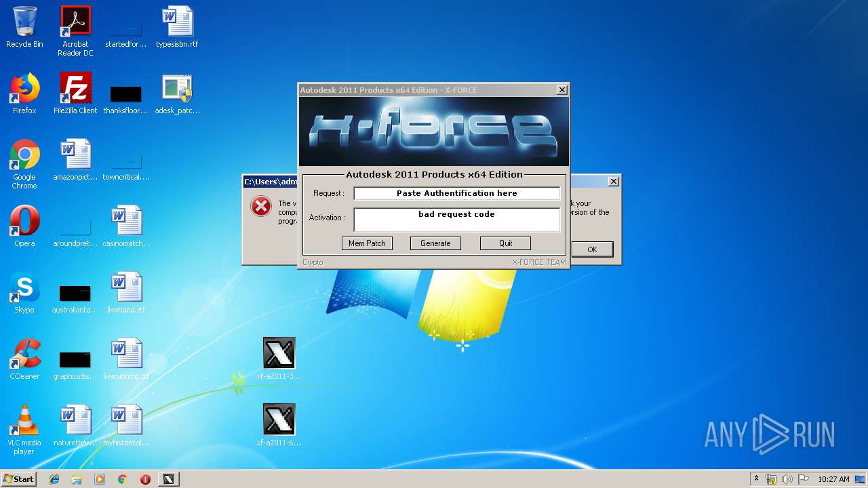Show hidden system tray icons
Viewport: 868px width, 488px height.
click(x=756, y=479)
